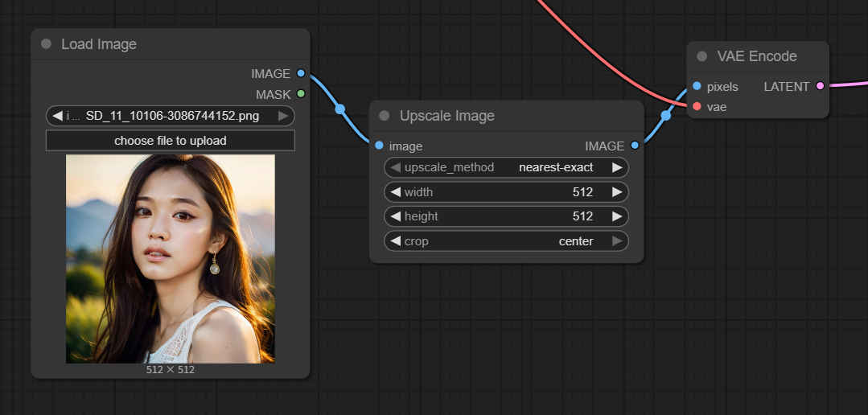Click the portrait preview thumbnail
Image resolution: width=868 pixels, height=415 pixels.
pyautogui.click(x=171, y=258)
